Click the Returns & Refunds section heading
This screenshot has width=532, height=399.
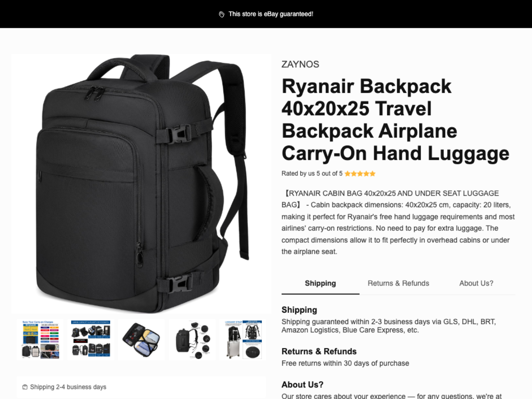click(319, 351)
